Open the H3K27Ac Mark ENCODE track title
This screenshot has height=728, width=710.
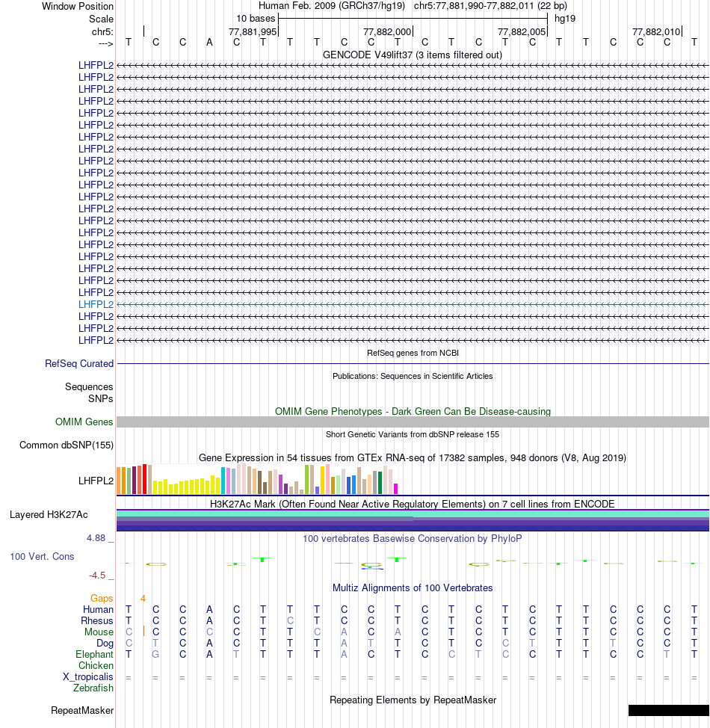point(413,505)
